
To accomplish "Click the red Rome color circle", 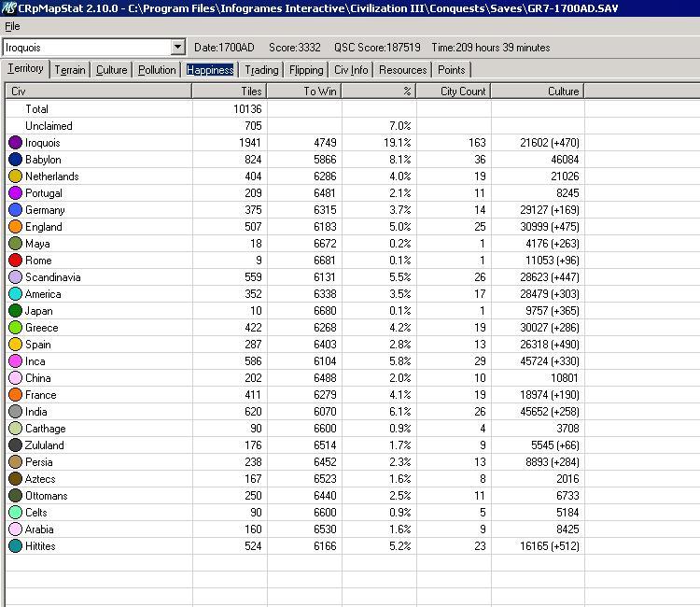I will tap(15, 260).
